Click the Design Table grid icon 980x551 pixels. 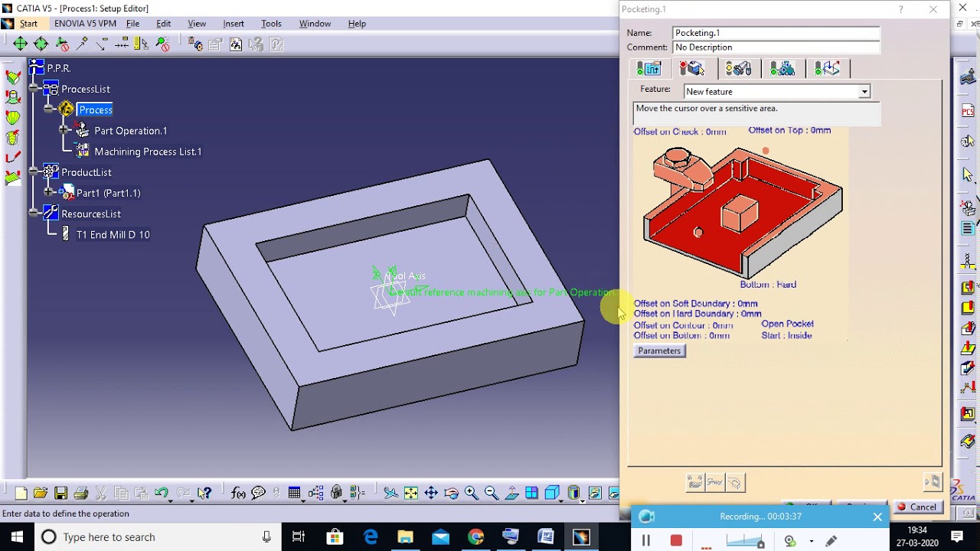click(x=294, y=494)
